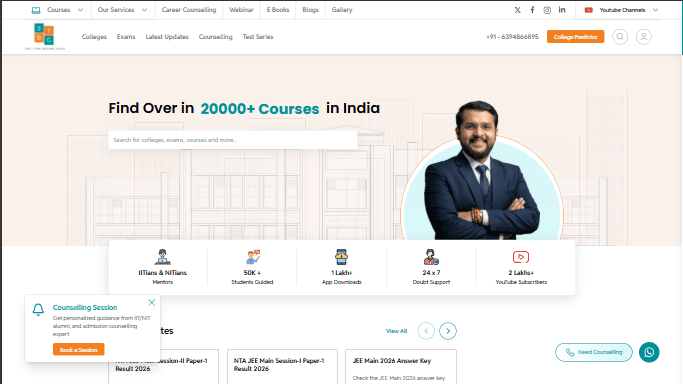Screen dimensions: 683x384
Task: Open the E Books menu item
Action: coord(278,10)
